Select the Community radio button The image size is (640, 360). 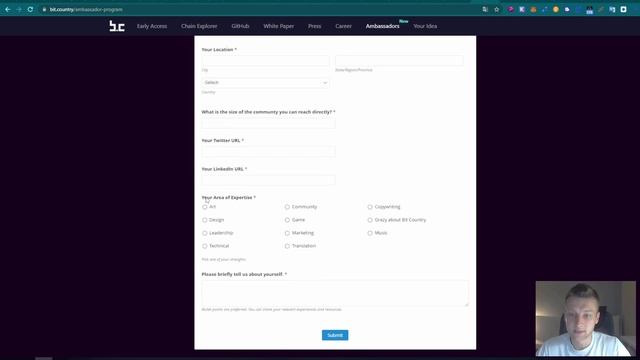coord(287,207)
